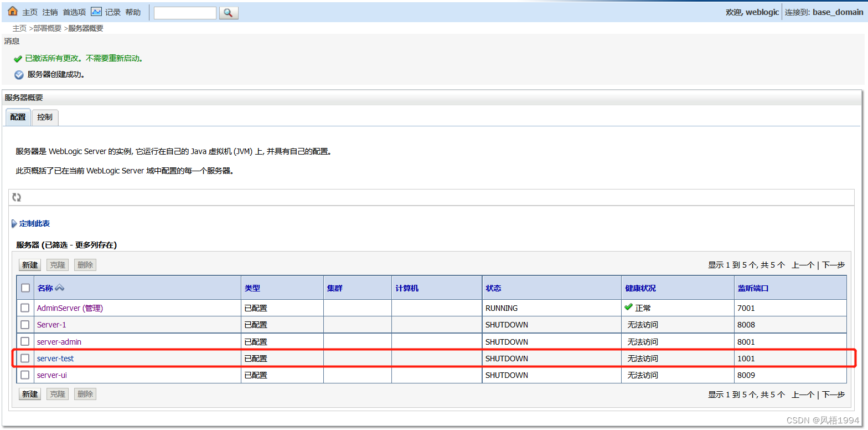Sort by 健康状况 column header
Viewport: 868px width, 430px height.
click(x=640, y=288)
